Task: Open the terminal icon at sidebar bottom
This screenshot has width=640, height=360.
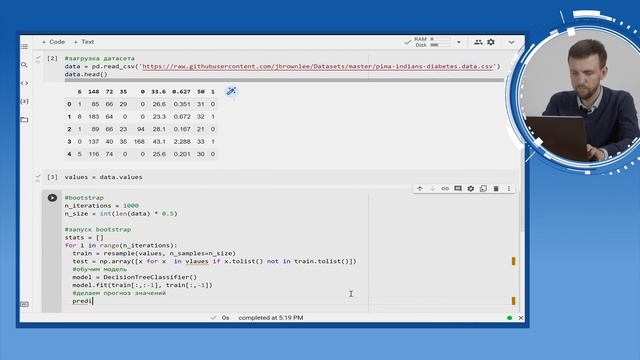Action: [24, 304]
